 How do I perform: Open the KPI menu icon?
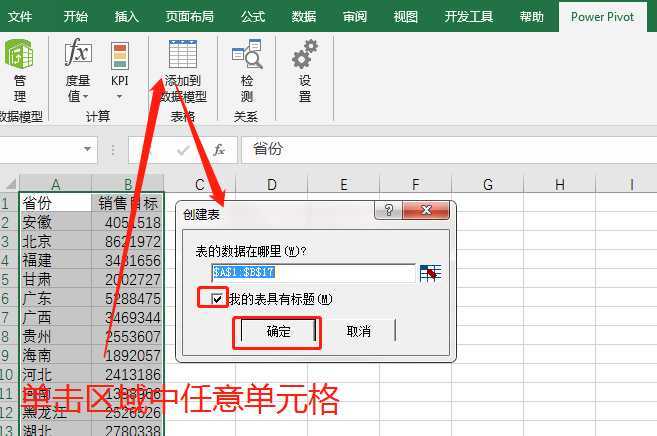(120, 55)
